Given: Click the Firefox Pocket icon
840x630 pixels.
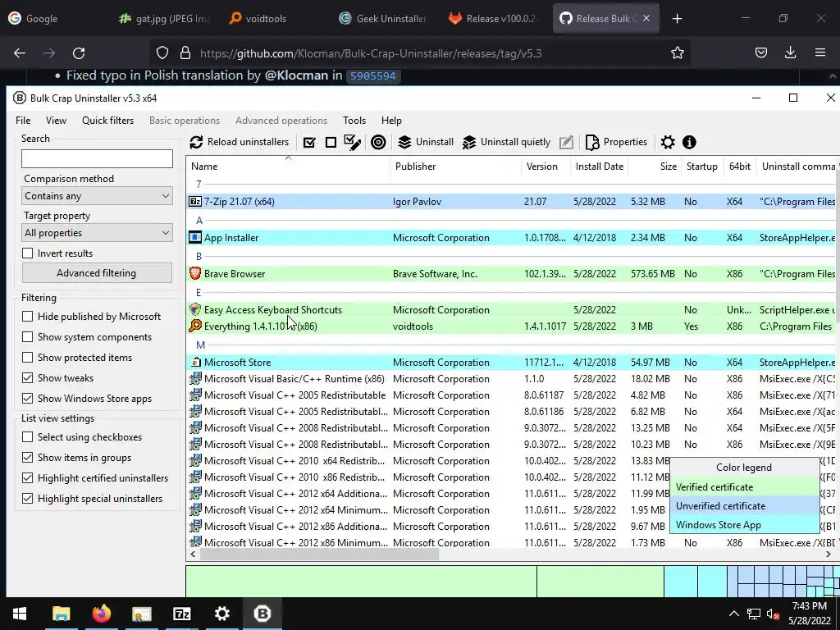Looking at the screenshot, I should pyautogui.click(x=760, y=52).
